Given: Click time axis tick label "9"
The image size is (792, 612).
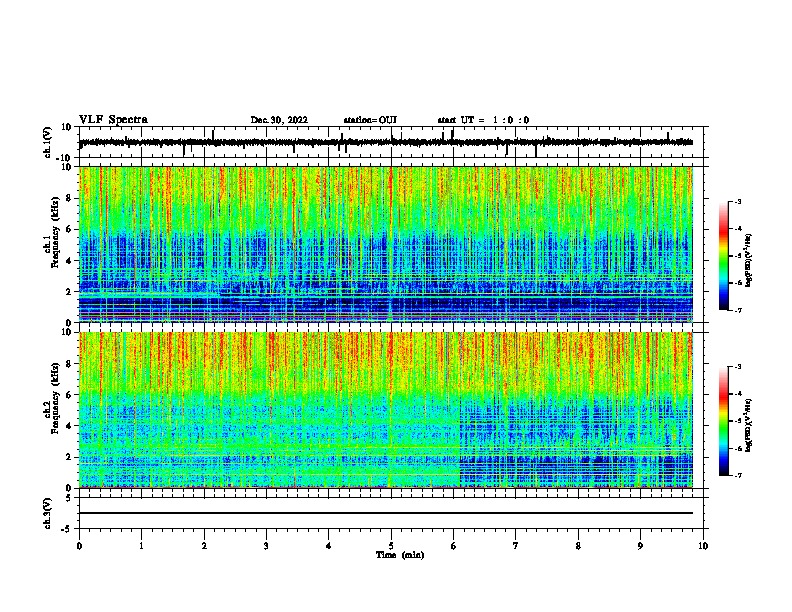Looking at the screenshot, I should coord(640,546).
